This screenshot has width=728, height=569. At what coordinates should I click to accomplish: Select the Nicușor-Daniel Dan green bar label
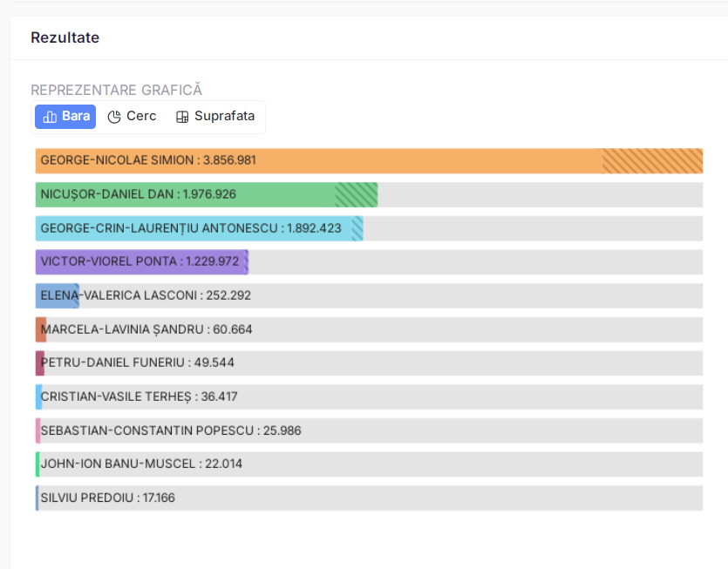(x=138, y=194)
